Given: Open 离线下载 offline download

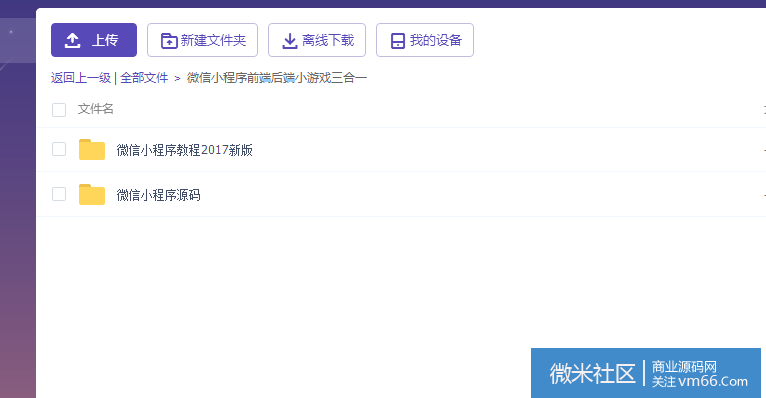Looking at the screenshot, I should click(x=317, y=40).
